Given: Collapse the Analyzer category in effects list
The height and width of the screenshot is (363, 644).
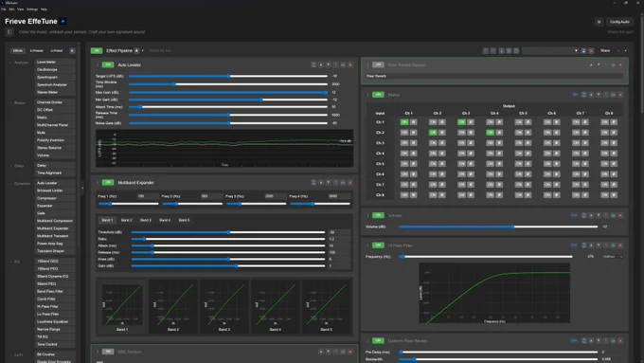Looking at the screenshot, I should point(11,63).
